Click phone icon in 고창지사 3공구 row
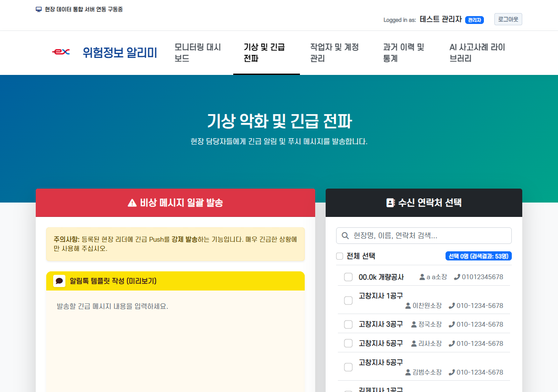558x392 pixels. 452,324
